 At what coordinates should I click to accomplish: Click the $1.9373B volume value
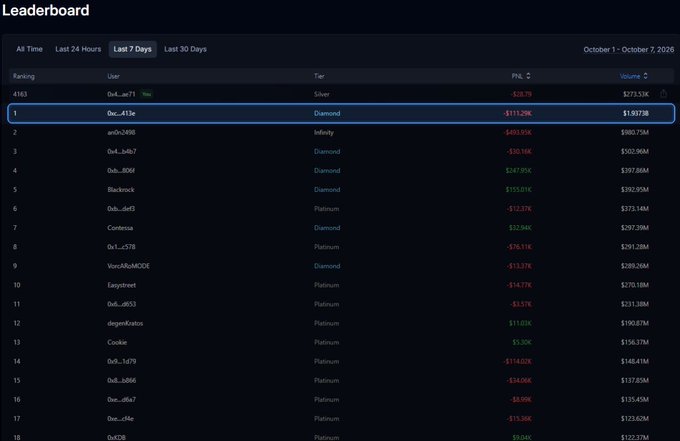(636, 113)
